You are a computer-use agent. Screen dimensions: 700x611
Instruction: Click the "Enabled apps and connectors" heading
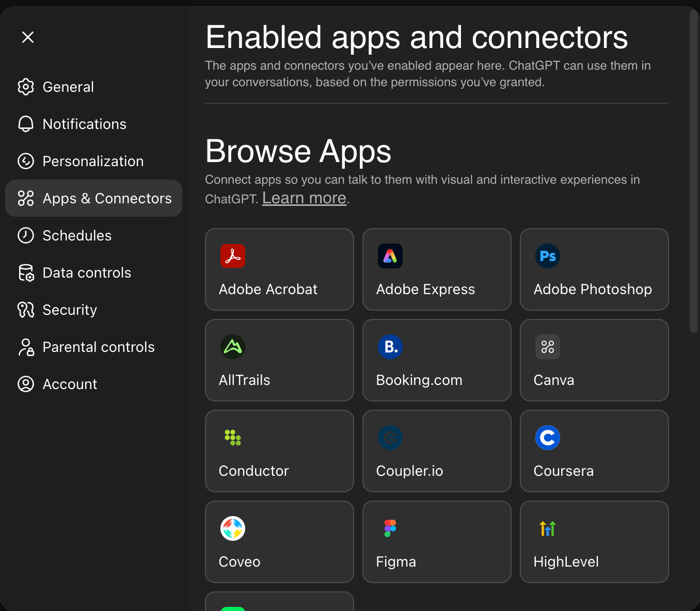pyautogui.click(x=417, y=38)
